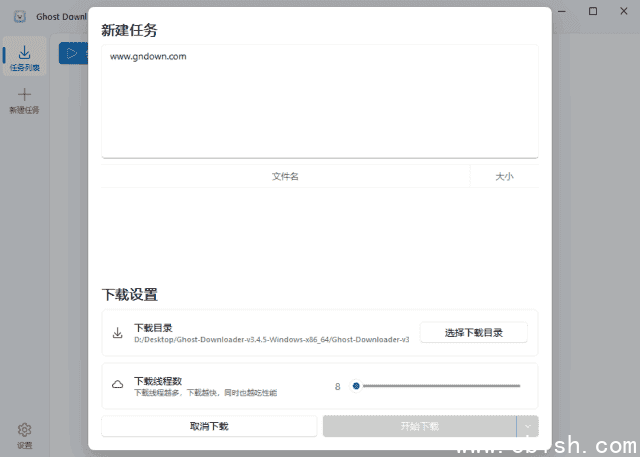This screenshot has width=640, height=457.
Task: Click the download directory arrow icon
Action: coord(118,333)
